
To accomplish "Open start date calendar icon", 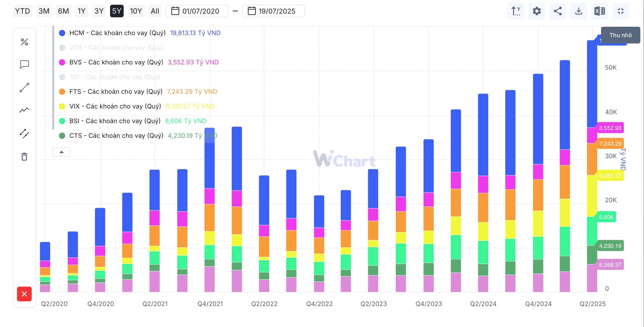I will tap(175, 11).
